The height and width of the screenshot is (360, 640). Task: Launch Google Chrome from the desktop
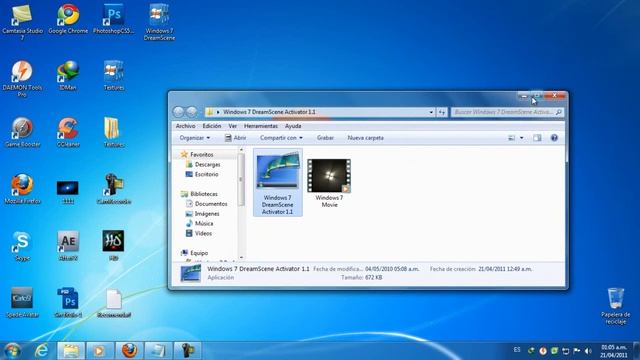68,20
